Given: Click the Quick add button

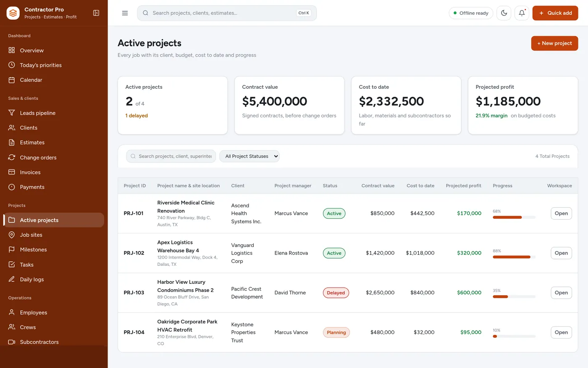Looking at the screenshot, I should [555, 13].
